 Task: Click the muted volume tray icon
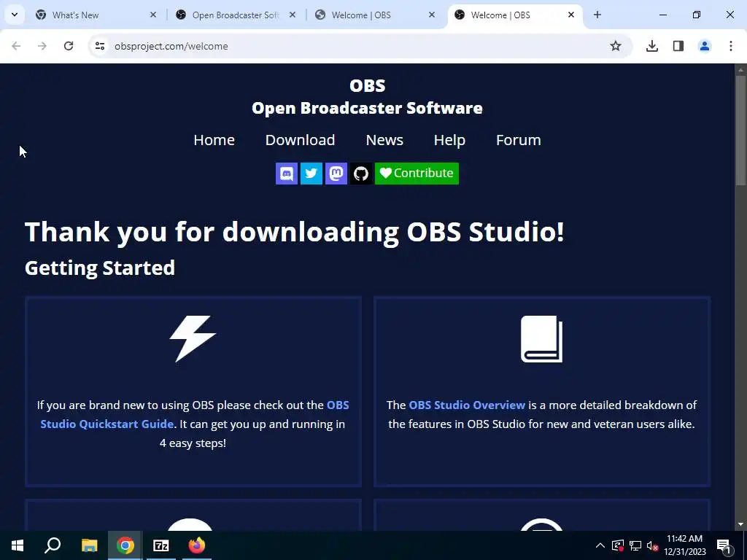(x=653, y=545)
